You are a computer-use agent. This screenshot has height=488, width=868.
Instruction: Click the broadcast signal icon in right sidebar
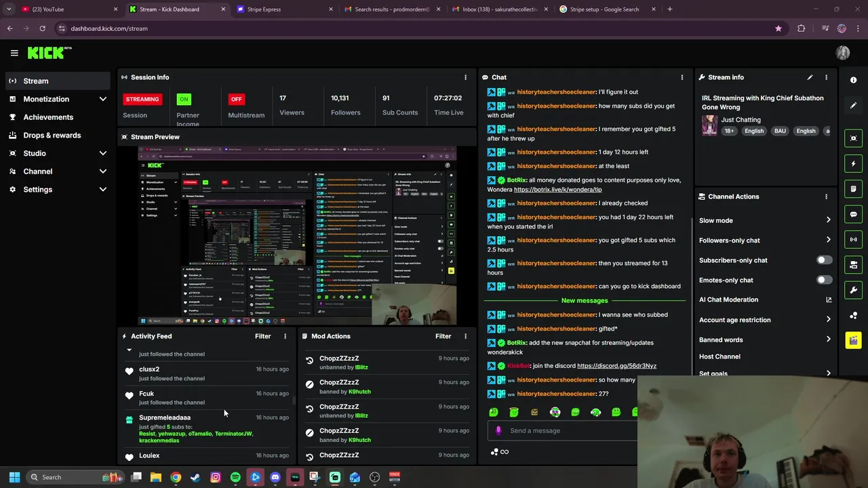[x=853, y=239]
